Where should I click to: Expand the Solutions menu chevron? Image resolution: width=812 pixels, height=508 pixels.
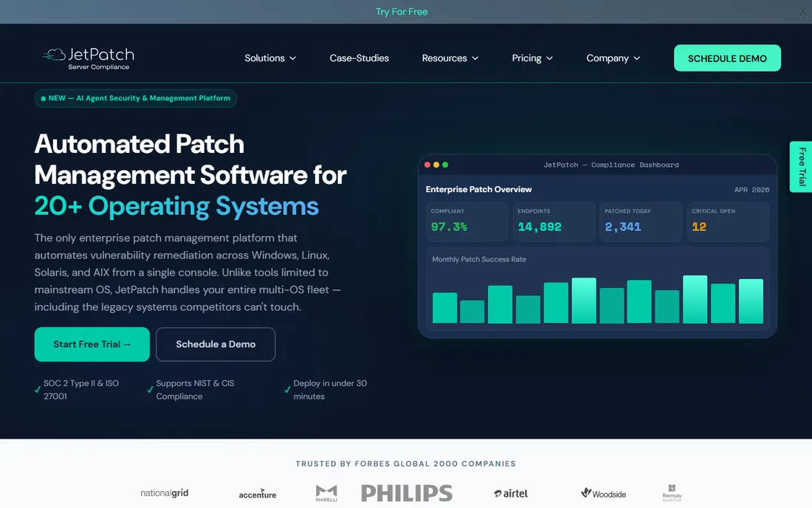292,58
